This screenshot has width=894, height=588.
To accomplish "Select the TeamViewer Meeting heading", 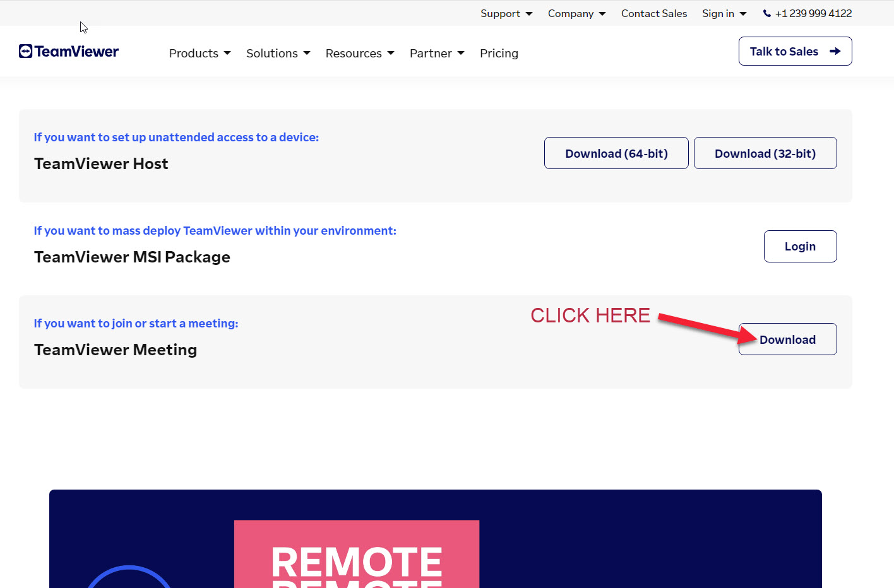I will point(116,350).
